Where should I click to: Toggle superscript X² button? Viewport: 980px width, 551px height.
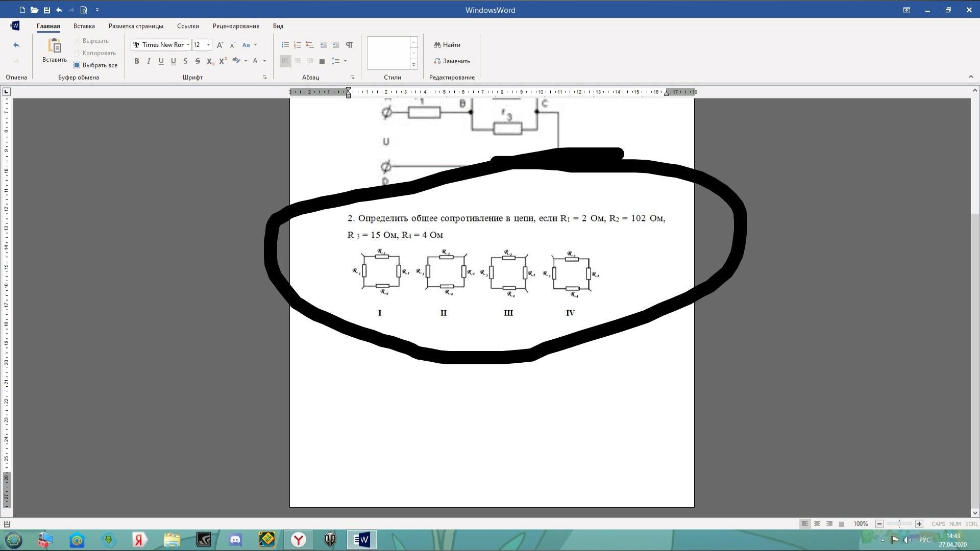pyautogui.click(x=223, y=61)
